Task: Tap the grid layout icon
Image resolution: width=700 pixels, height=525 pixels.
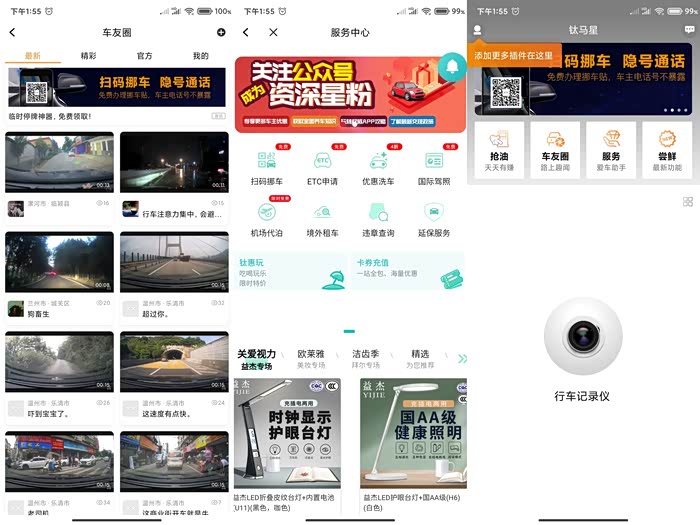Action: pos(688,201)
